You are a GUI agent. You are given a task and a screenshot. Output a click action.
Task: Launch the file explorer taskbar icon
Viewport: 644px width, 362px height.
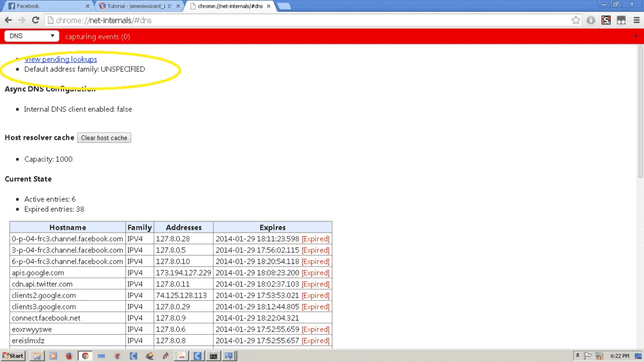tap(37, 356)
